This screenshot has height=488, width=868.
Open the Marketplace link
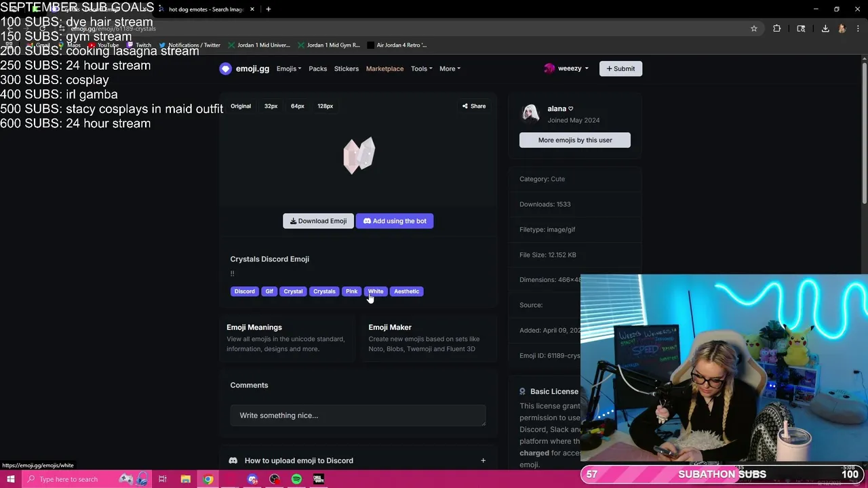(384, 68)
